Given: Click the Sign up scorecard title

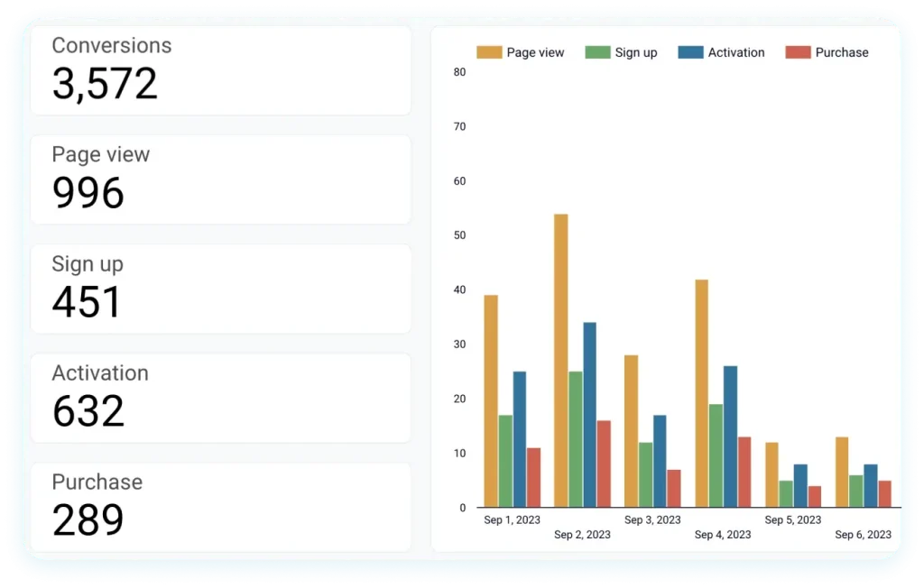Looking at the screenshot, I should point(88,264).
